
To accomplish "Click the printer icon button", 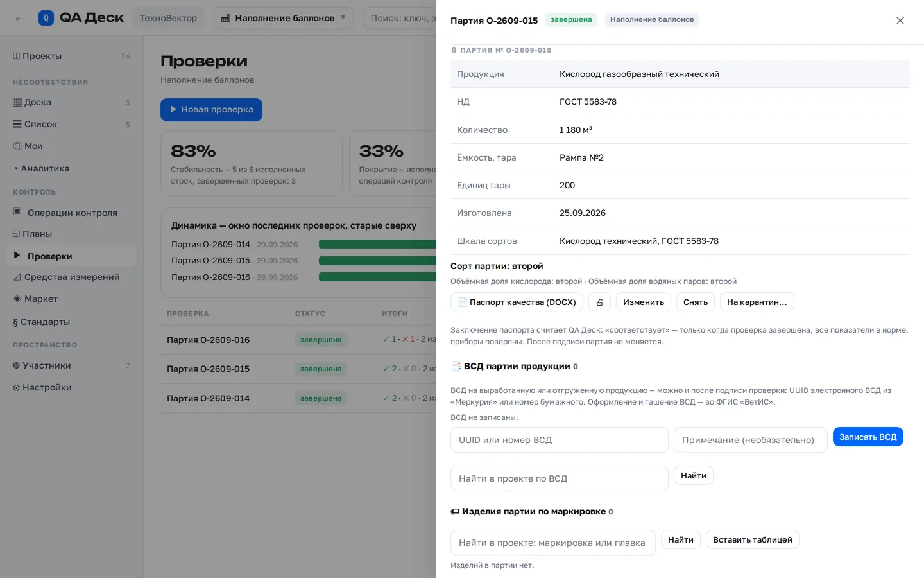I will 599,302.
